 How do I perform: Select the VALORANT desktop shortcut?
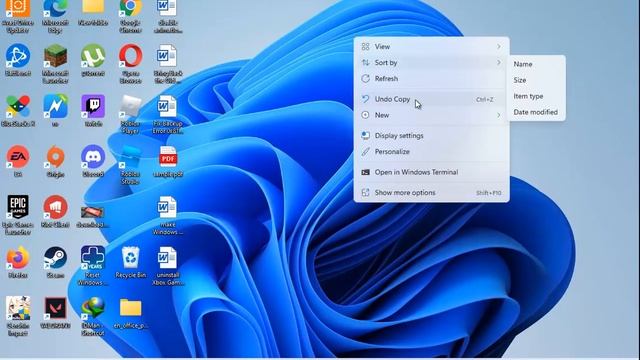56,313
